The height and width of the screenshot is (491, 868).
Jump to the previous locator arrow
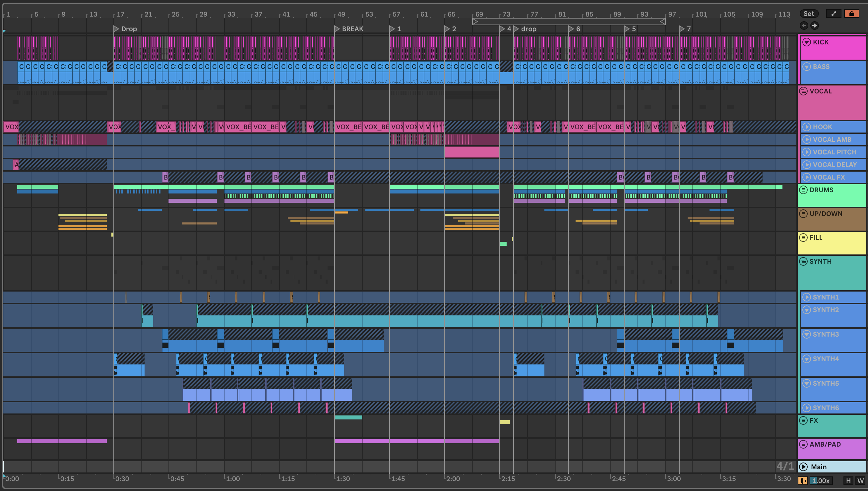804,26
